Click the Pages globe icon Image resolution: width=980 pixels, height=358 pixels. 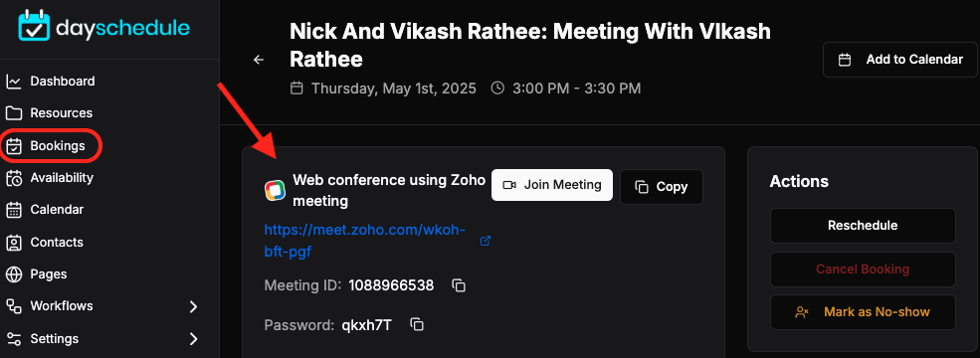pos(14,274)
